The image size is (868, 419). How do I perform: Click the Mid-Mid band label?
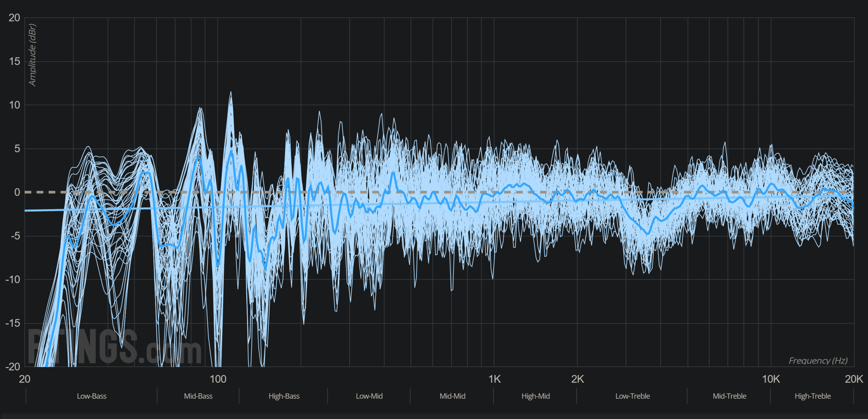pyautogui.click(x=452, y=396)
